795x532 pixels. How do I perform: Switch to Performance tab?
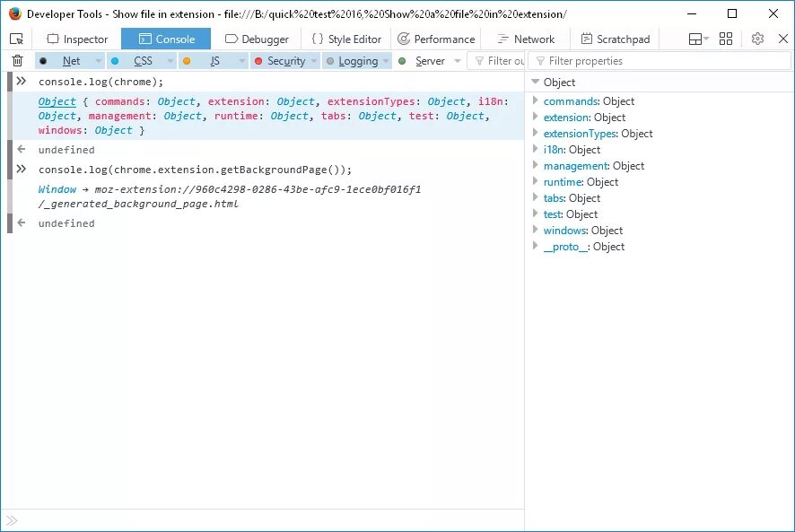[436, 39]
